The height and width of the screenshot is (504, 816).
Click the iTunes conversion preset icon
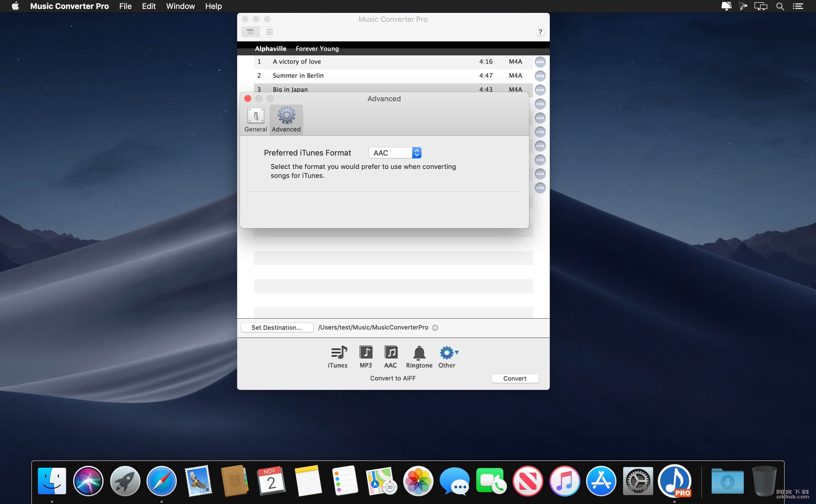click(338, 357)
